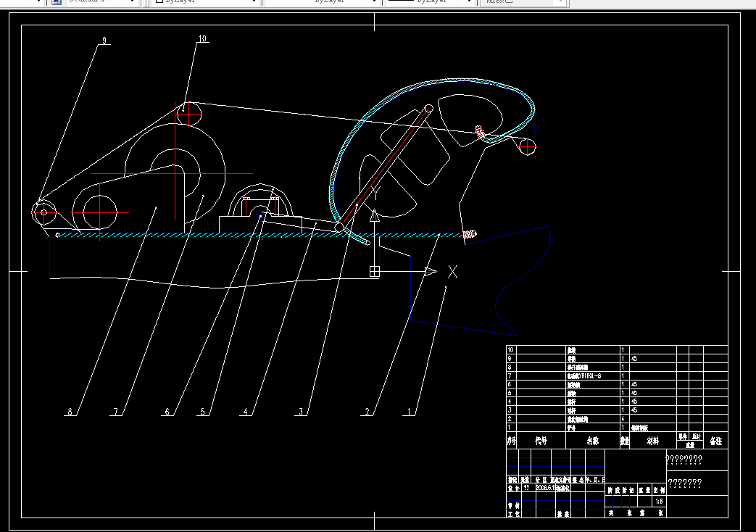Click the X axis label of UCS icon
The height and width of the screenshot is (532, 756).
click(452, 272)
